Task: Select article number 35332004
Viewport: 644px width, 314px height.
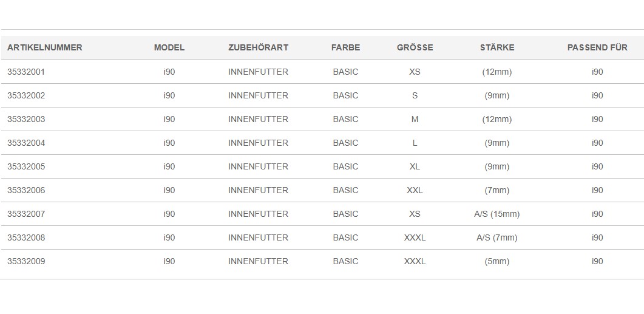Action: point(26,143)
